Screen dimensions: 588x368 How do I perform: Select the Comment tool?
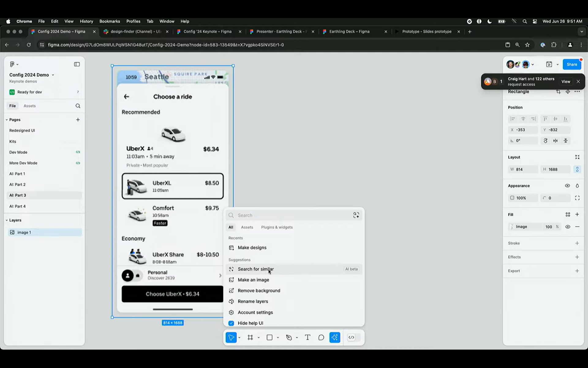[321, 337]
